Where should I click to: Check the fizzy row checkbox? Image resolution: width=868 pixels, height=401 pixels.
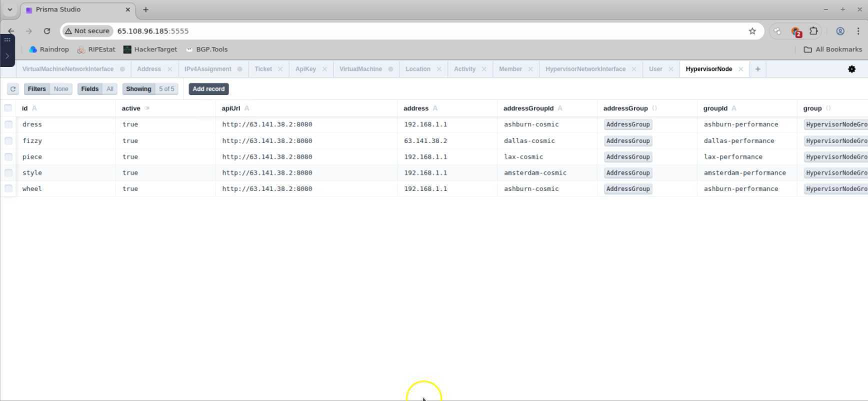pos(8,141)
